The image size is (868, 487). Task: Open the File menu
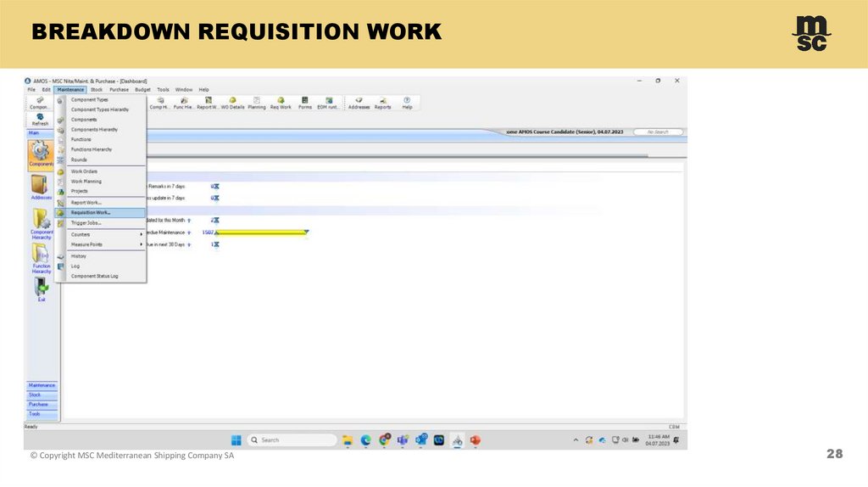pos(31,89)
